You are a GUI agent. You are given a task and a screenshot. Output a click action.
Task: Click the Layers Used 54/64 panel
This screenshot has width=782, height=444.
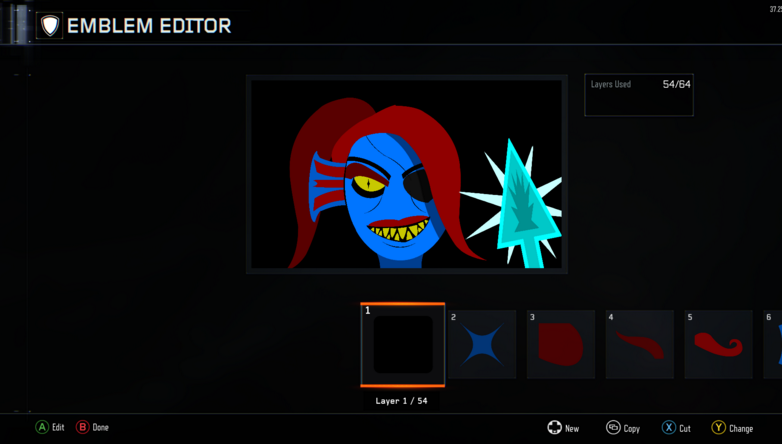(638, 95)
